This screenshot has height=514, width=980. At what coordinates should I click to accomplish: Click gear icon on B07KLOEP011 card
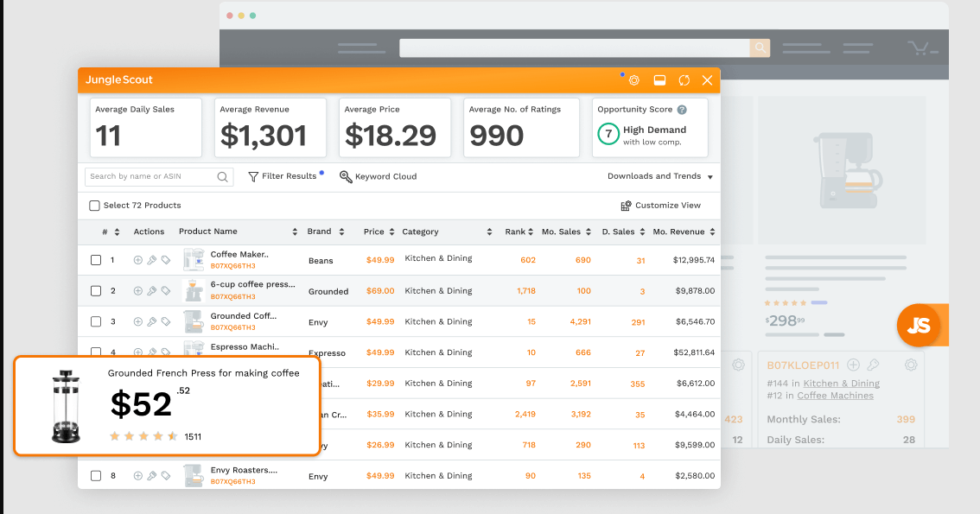click(x=911, y=365)
